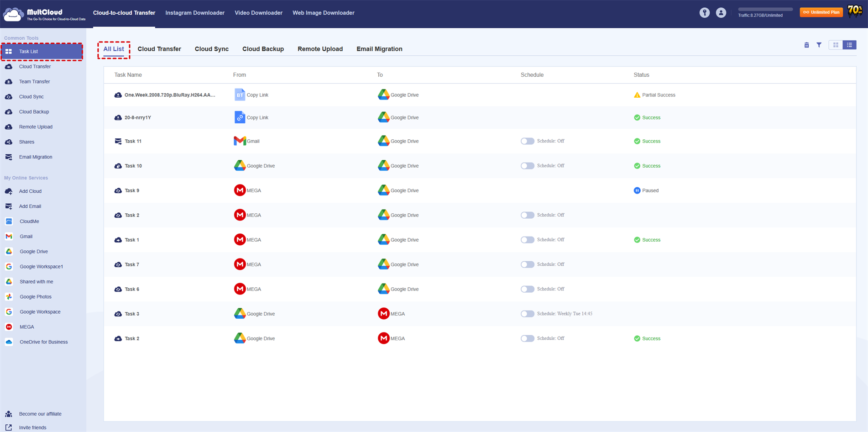Click Become our affiliate link
Viewport: 868px width, 432px height.
pos(40,414)
